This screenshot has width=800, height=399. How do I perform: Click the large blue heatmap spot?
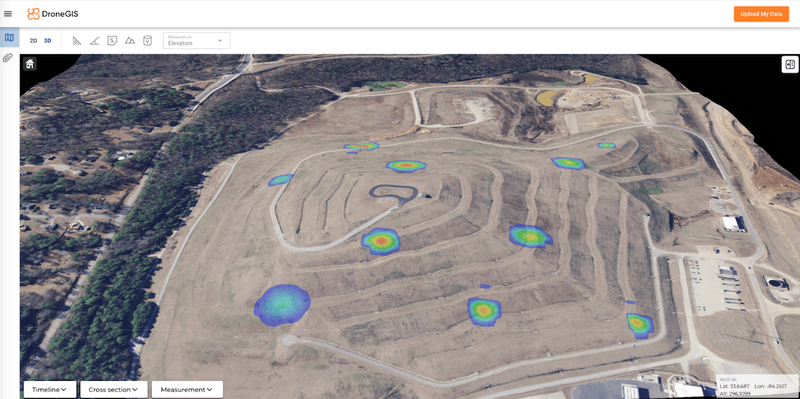tap(282, 305)
